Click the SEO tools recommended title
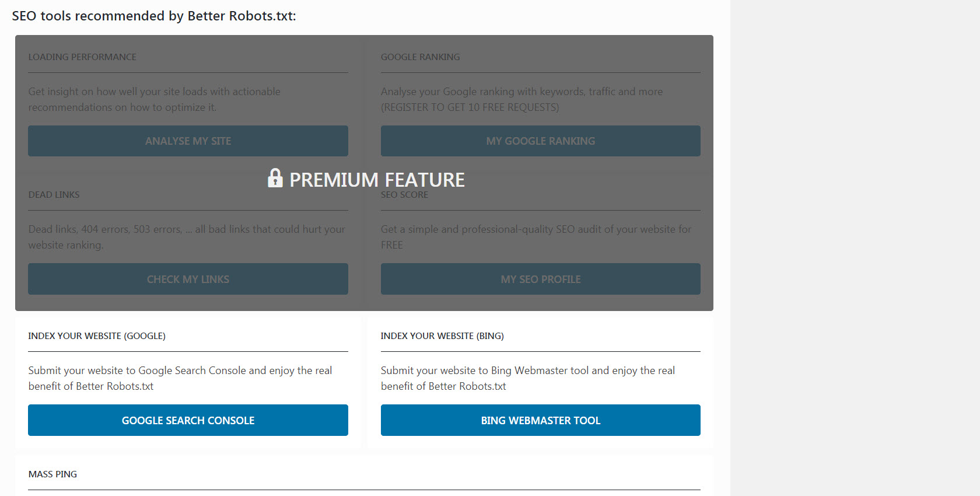This screenshot has height=496, width=980. pos(154,16)
